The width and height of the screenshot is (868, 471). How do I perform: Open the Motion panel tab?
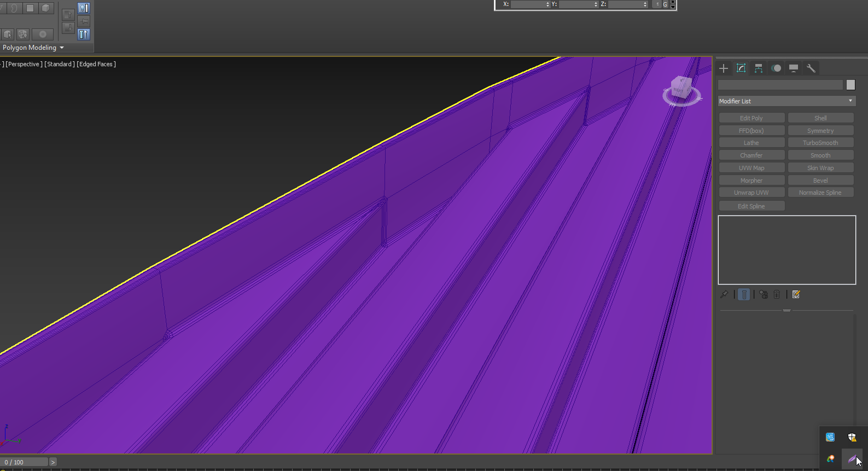click(x=776, y=68)
